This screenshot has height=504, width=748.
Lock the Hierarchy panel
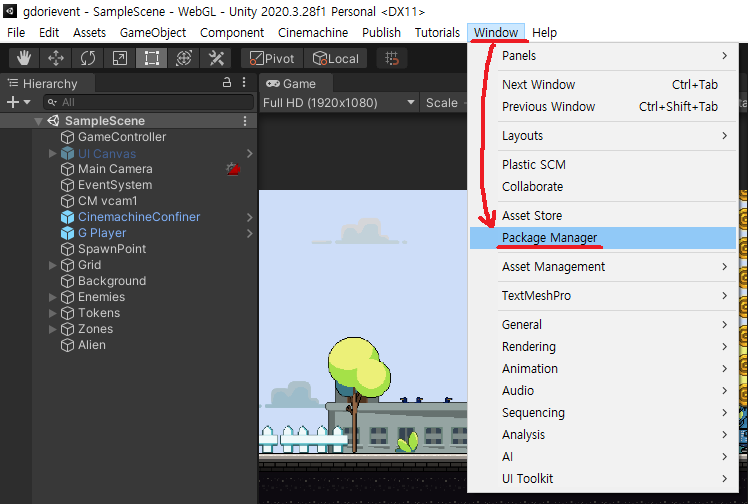pyautogui.click(x=227, y=82)
